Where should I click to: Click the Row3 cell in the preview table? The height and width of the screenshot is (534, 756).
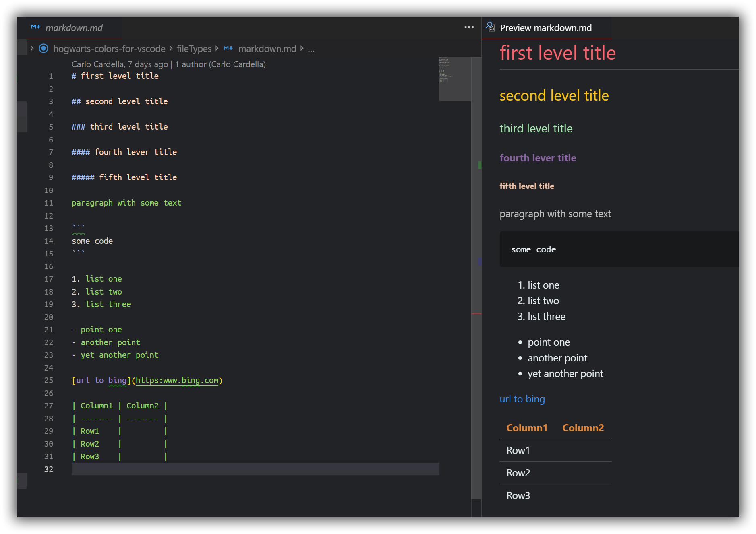click(518, 496)
